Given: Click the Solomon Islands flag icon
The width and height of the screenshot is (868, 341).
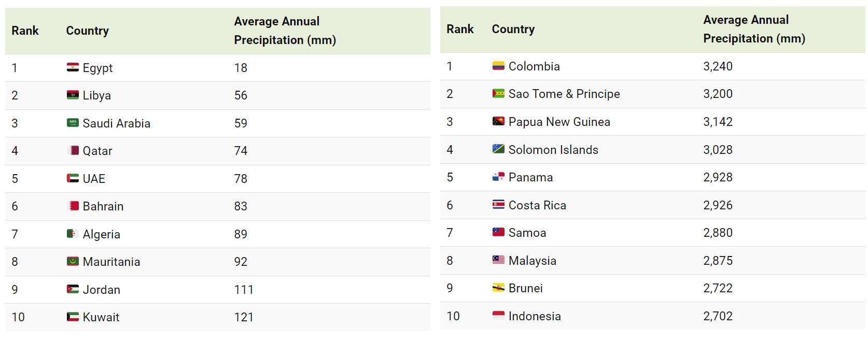Looking at the screenshot, I should pyautogui.click(x=498, y=149).
